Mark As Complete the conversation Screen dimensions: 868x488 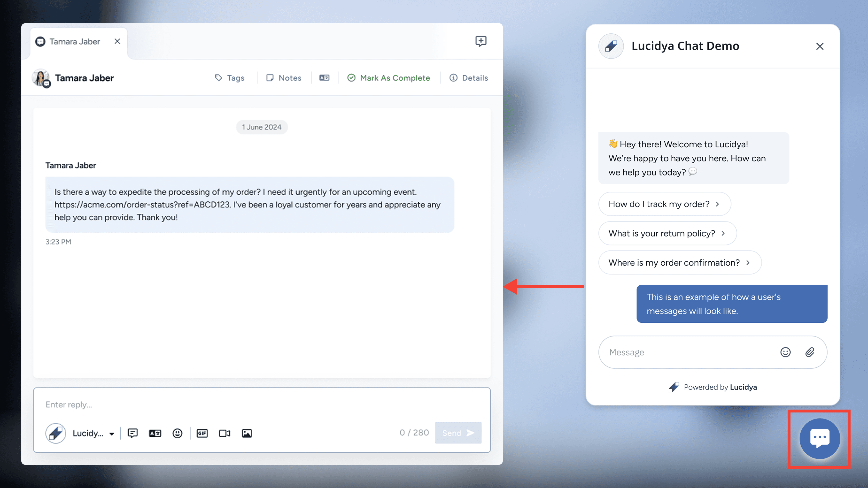[x=388, y=78]
